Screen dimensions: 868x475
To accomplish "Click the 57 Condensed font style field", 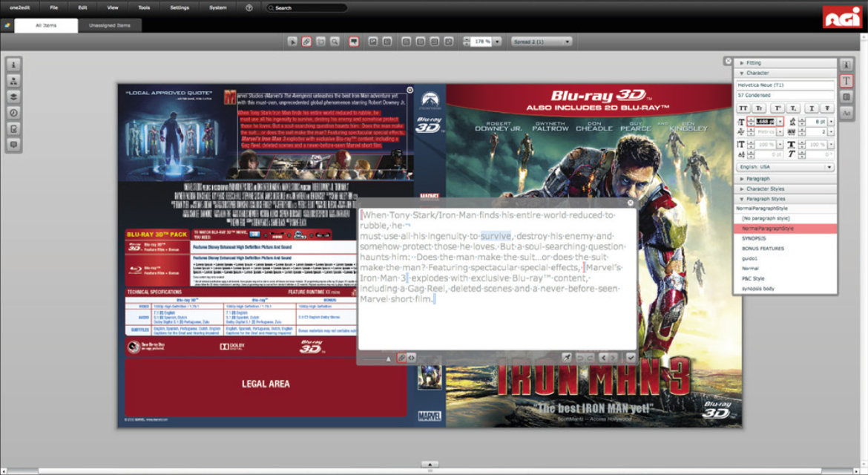I will point(785,95).
